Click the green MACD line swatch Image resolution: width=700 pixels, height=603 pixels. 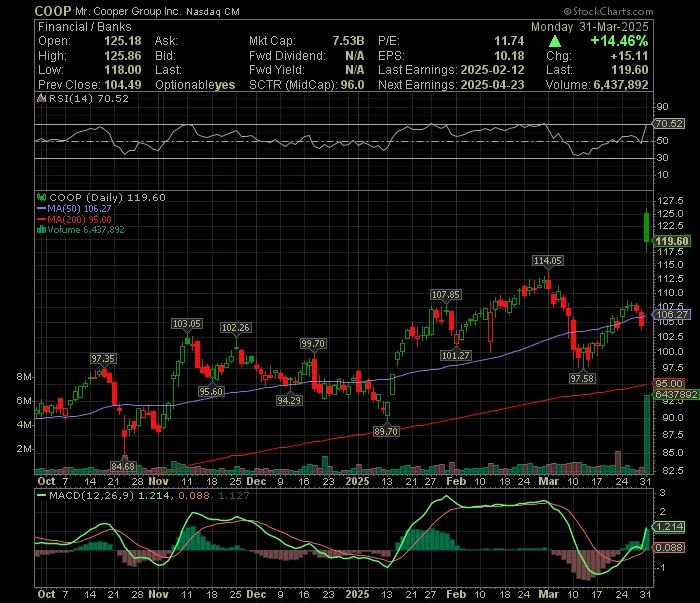(x=42, y=495)
